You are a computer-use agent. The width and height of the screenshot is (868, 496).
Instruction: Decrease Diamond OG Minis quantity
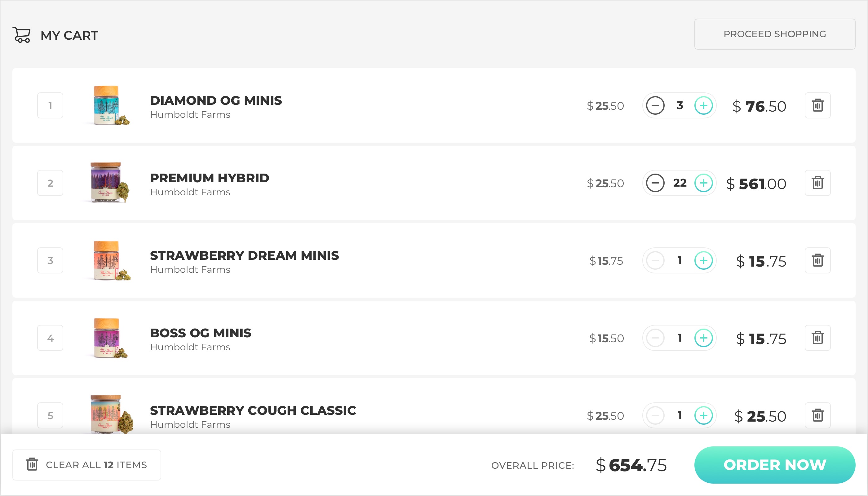(x=655, y=105)
